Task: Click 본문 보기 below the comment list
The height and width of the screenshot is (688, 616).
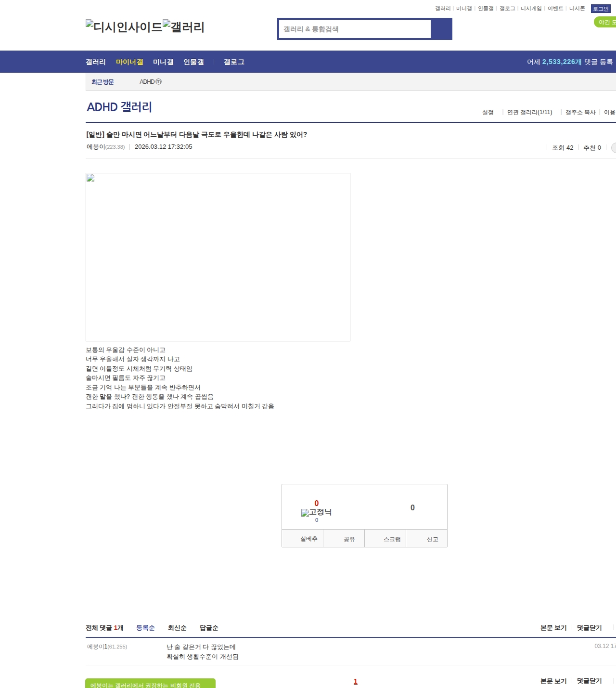Action: tap(553, 681)
